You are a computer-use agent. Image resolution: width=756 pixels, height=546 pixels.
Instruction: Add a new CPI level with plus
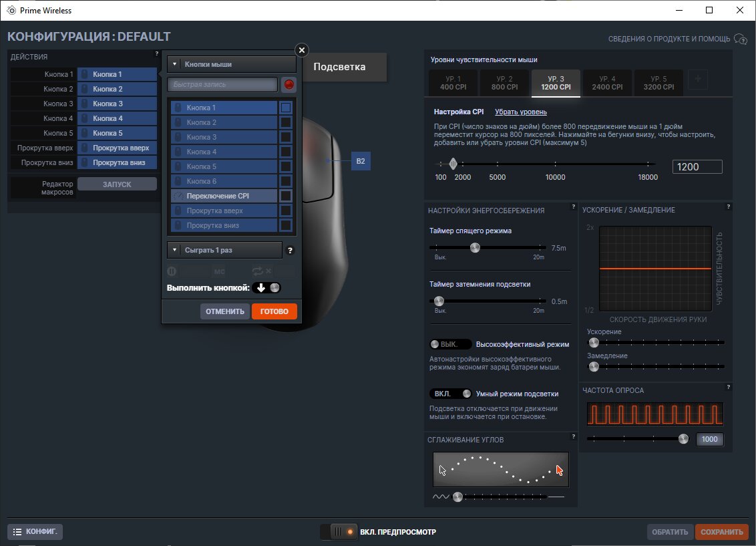698,79
